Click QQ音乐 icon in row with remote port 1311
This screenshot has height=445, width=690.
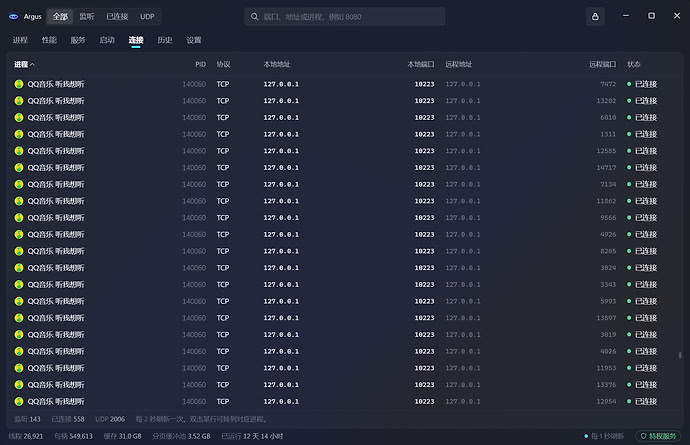pyautogui.click(x=18, y=134)
